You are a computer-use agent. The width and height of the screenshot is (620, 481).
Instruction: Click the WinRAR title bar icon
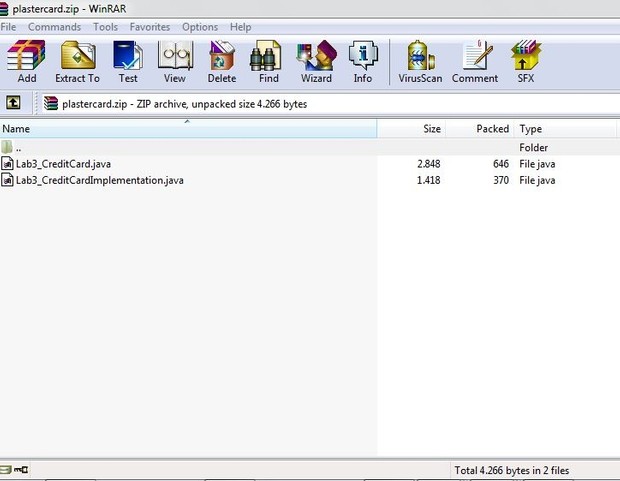(4, 9)
